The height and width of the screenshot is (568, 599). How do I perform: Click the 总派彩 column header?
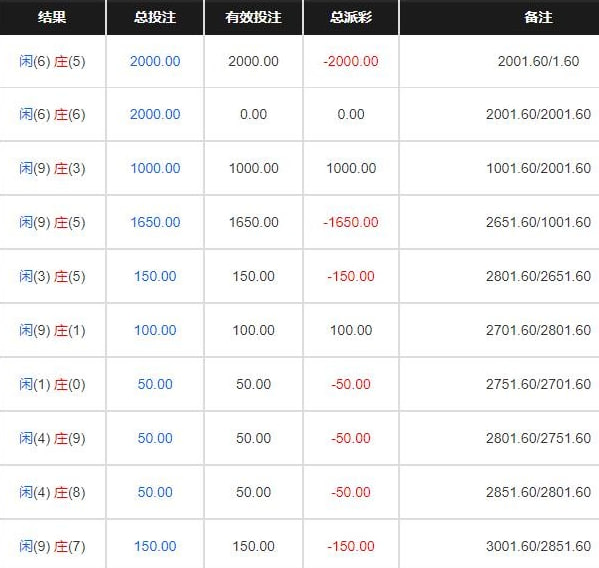351,17
